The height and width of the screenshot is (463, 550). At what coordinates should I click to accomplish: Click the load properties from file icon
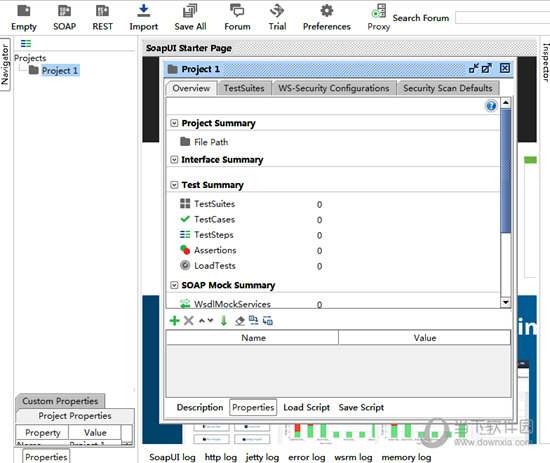coord(253,320)
